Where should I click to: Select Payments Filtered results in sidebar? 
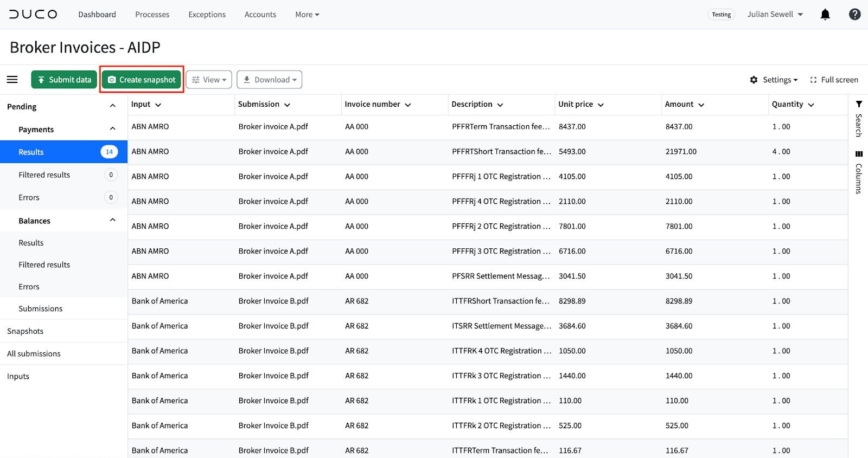tap(63, 175)
